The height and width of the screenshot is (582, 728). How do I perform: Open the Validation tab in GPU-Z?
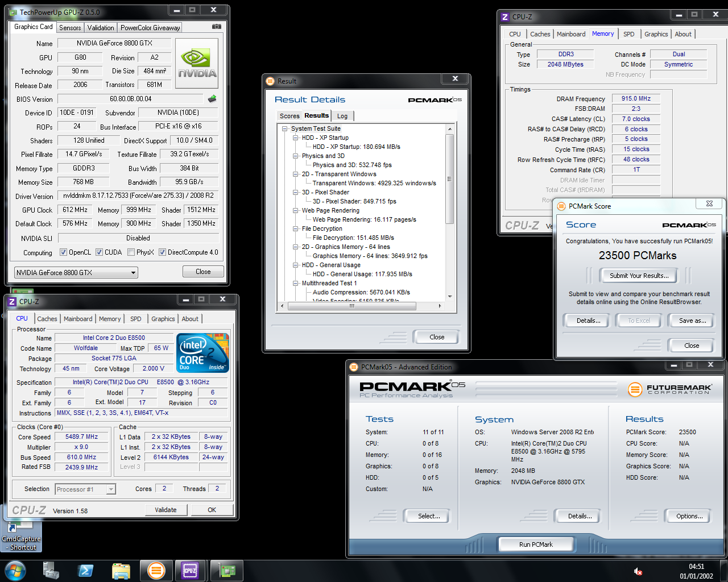click(x=101, y=28)
